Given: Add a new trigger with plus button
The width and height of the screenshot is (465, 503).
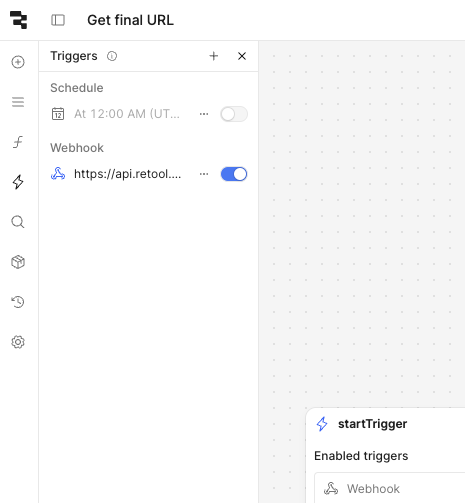Looking at the screenshot, I should click(214, 56).
